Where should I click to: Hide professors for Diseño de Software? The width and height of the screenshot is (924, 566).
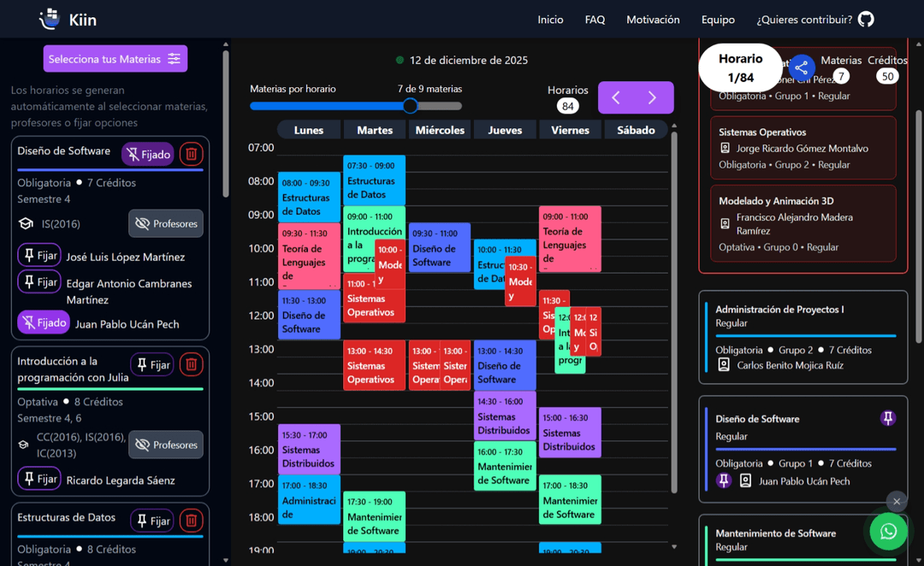[x=166, y=224]
